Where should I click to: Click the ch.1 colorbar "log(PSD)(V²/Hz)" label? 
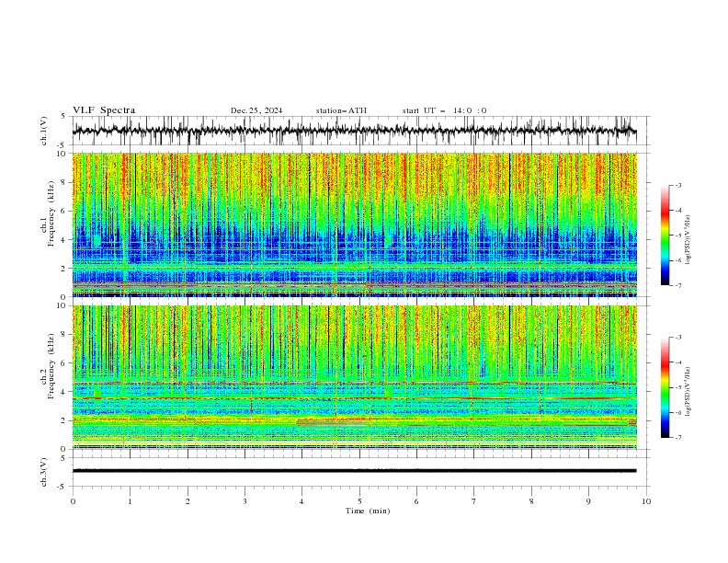[x=688, y=240]
